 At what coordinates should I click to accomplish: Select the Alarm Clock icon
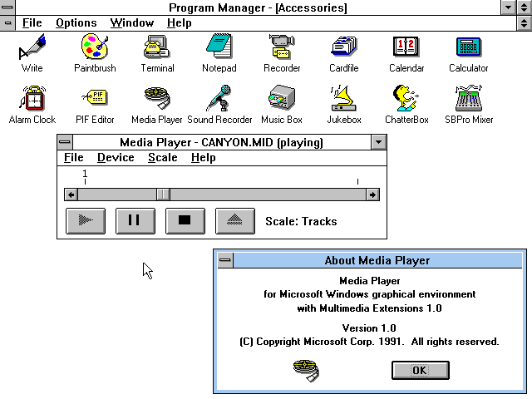(x=32, y=98)
